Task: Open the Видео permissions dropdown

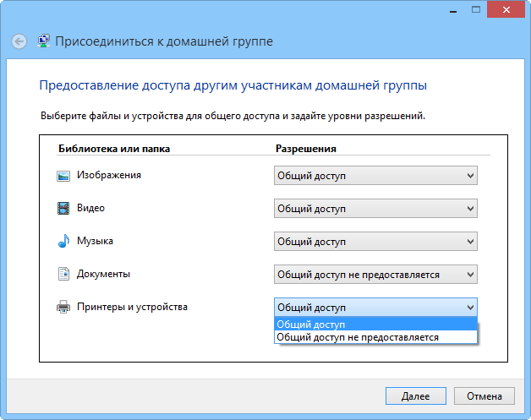Action: [375, 208]
